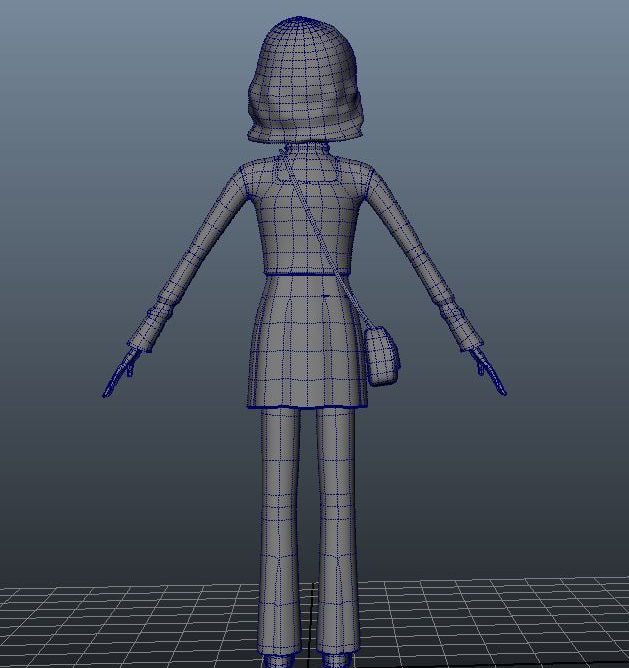This screenshot has width=629, height=668.
Task: Click the bottom hem edge of the jacket
Action: (x=300, y=273)
